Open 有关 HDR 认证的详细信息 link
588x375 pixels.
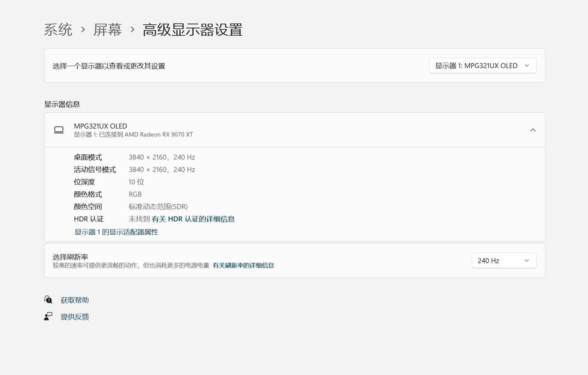(193, 219)
